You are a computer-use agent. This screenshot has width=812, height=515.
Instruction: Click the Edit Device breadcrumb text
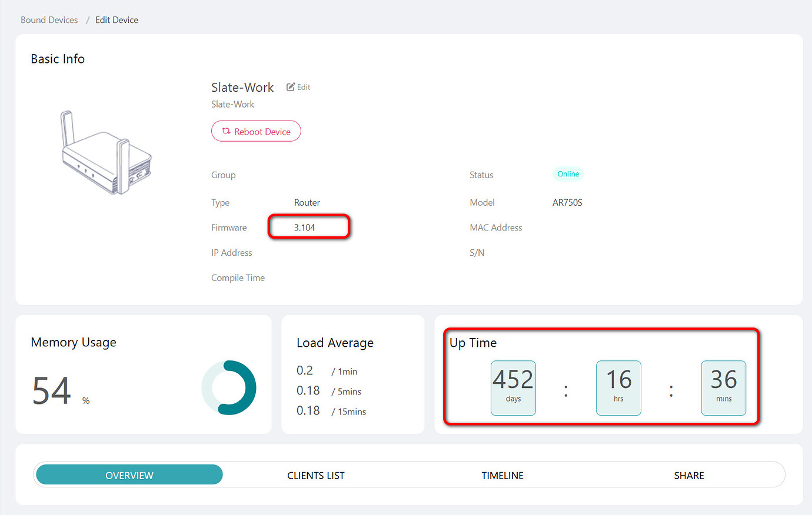click(117, 20)
